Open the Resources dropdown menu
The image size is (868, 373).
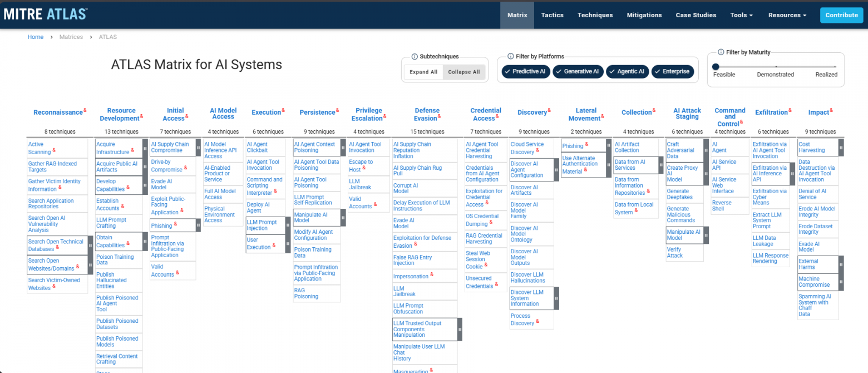[x=787, y=15]
